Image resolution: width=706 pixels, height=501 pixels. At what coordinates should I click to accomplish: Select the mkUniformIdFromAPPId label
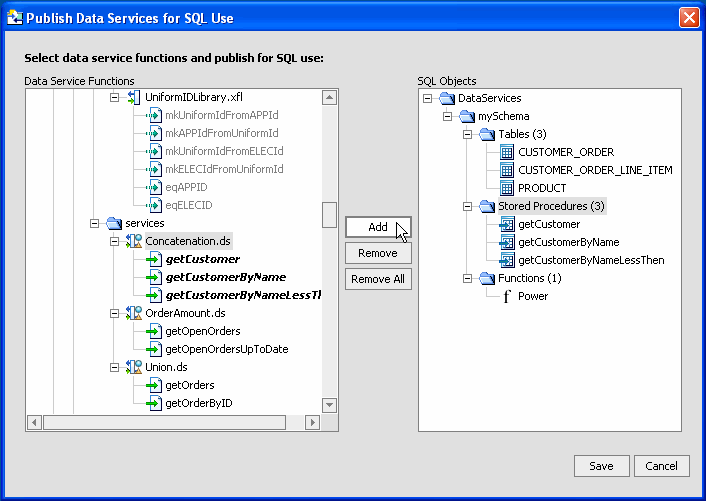[x=222, y=115]
